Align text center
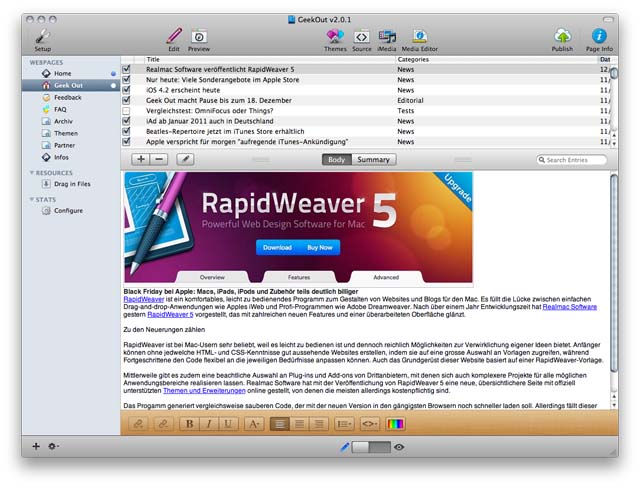 (x=300, y=424)
